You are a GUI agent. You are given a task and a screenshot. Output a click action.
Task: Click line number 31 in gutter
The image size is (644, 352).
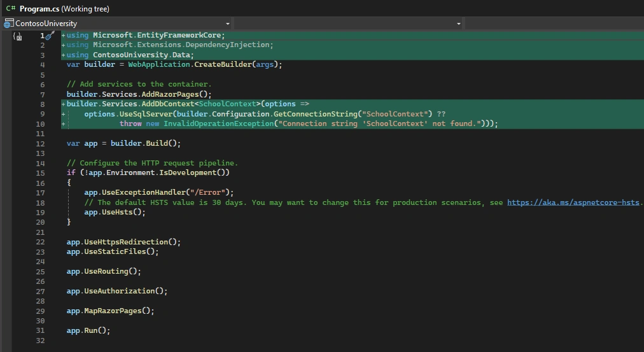[40, 330]
